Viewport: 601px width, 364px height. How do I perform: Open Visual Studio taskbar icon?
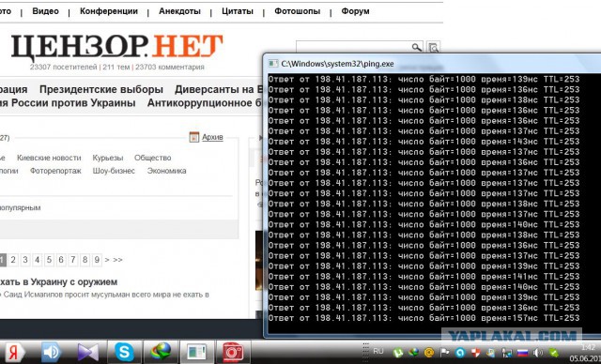pos(87,352)
